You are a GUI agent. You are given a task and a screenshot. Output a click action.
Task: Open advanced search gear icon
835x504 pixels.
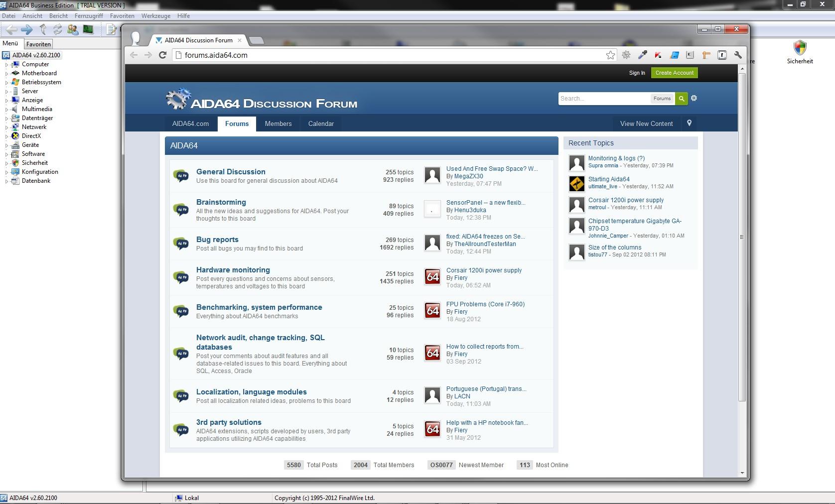(694, 98)
